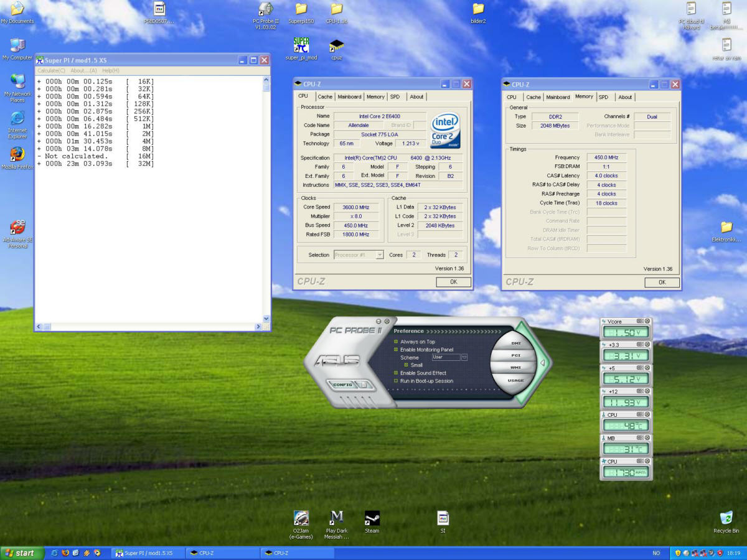Viewport: 747px width, 560px height.
Task: Open the Recycle Bin
Action: pyautogui.click(x=726, y=522)
